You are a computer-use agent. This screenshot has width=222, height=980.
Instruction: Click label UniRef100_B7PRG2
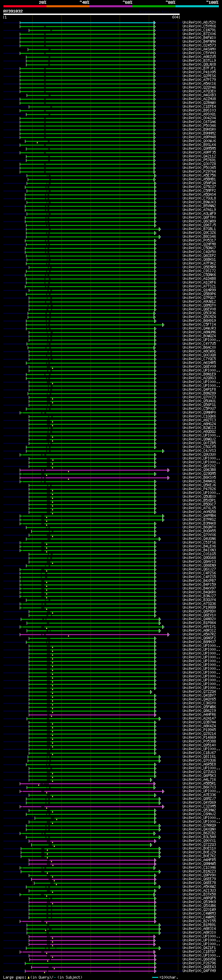(199, 519)
